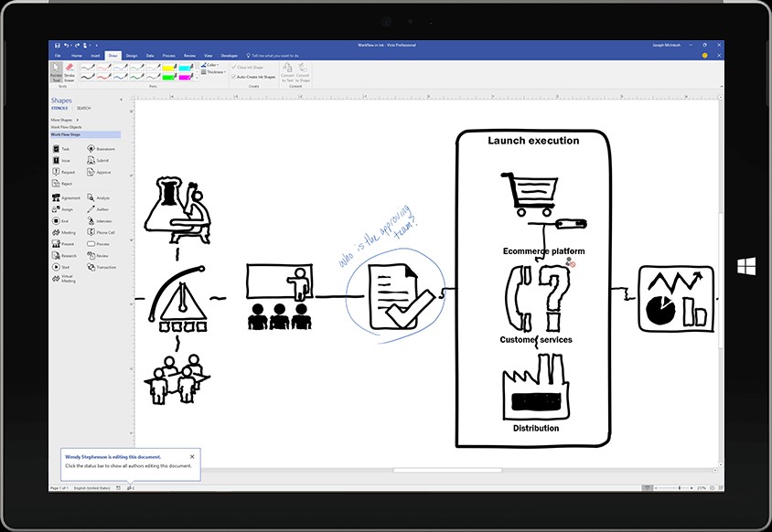Choose the Approve shape in Work Flow Steps
Screen dimensions: 772x532
coord(91,172)
